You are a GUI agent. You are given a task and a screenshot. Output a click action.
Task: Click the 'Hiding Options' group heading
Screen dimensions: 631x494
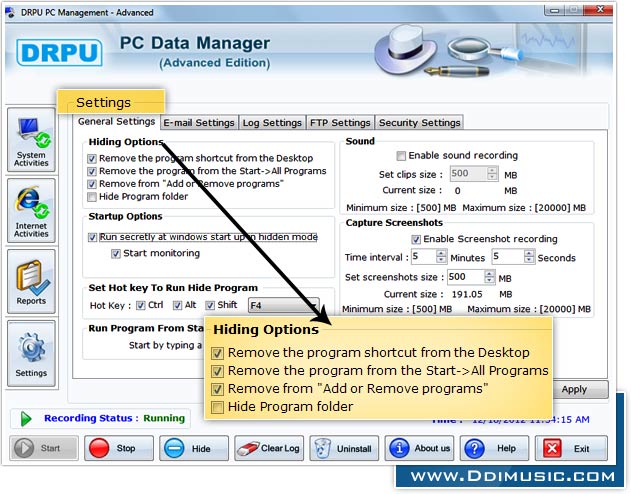126,142
